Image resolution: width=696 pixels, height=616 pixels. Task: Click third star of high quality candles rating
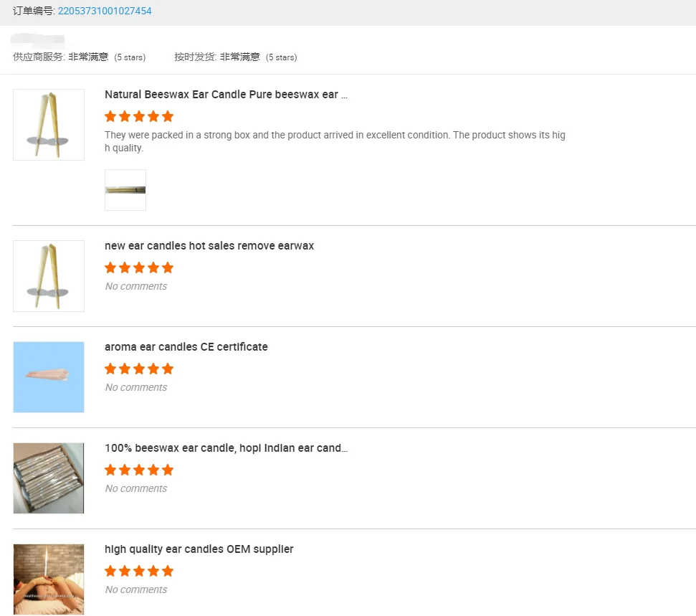click(139, 571)
